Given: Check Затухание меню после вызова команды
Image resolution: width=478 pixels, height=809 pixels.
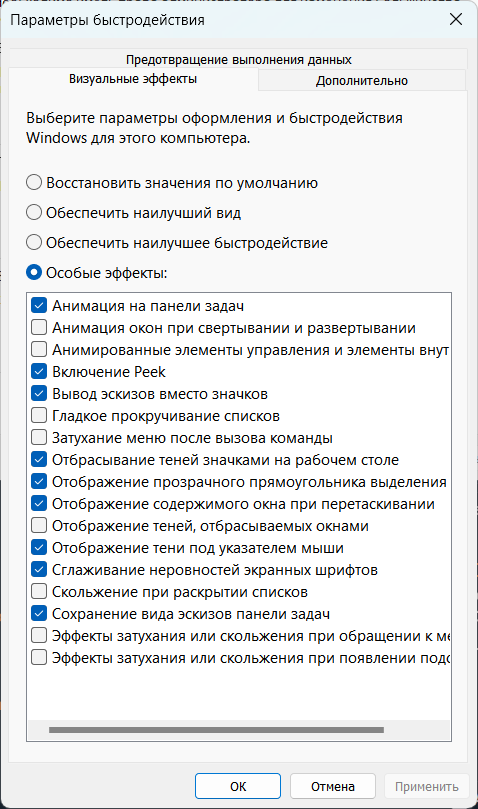Looking at the screenshot, I should tap(39, 438).
